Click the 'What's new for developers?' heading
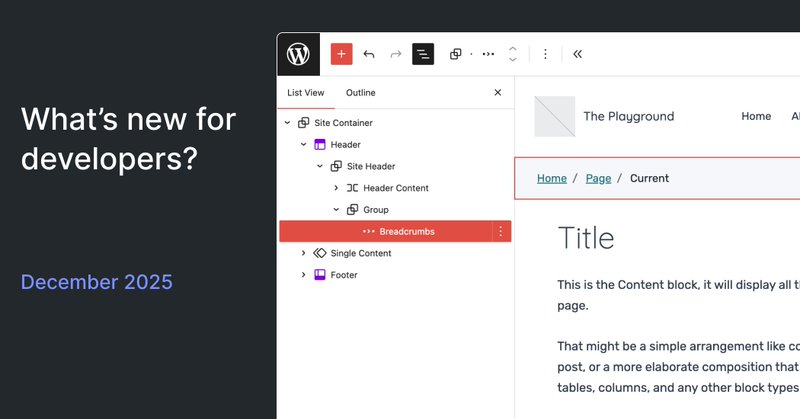Image resolution: width=800 pixels, height=419 pixels. (x=128, y=139)
